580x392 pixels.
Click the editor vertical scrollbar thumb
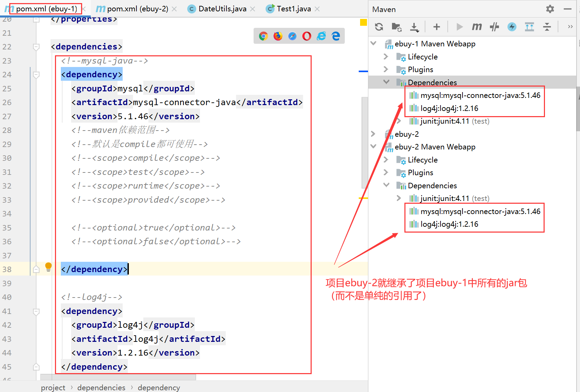click(x=365, y=143)
